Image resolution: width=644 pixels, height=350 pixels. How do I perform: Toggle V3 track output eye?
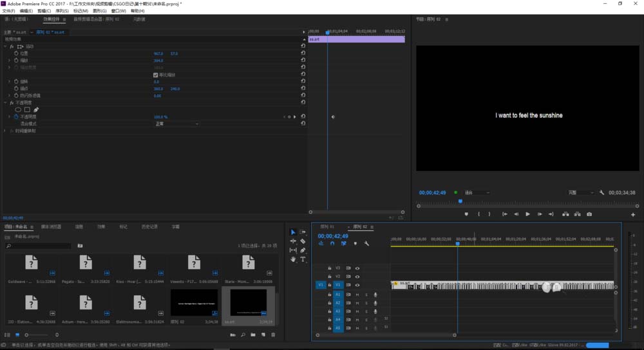tap(357, 268)
